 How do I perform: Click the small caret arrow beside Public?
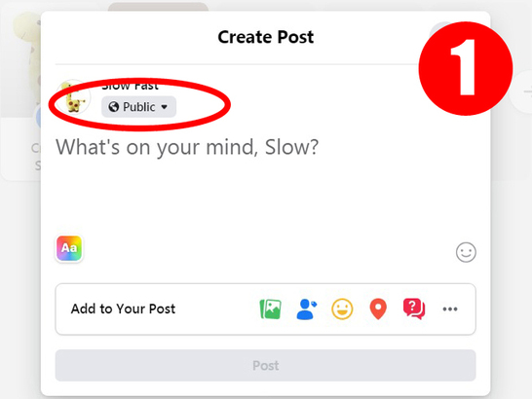(165, 107)
